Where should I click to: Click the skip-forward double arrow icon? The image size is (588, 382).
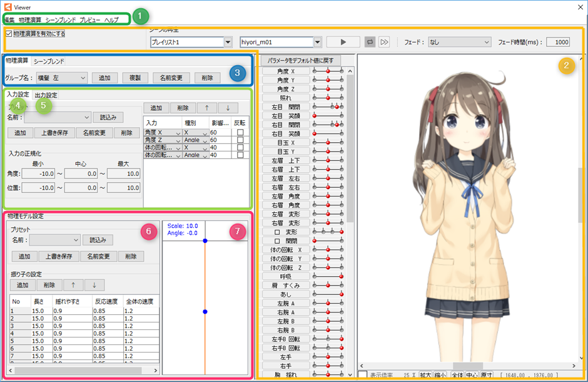[384, 42]
